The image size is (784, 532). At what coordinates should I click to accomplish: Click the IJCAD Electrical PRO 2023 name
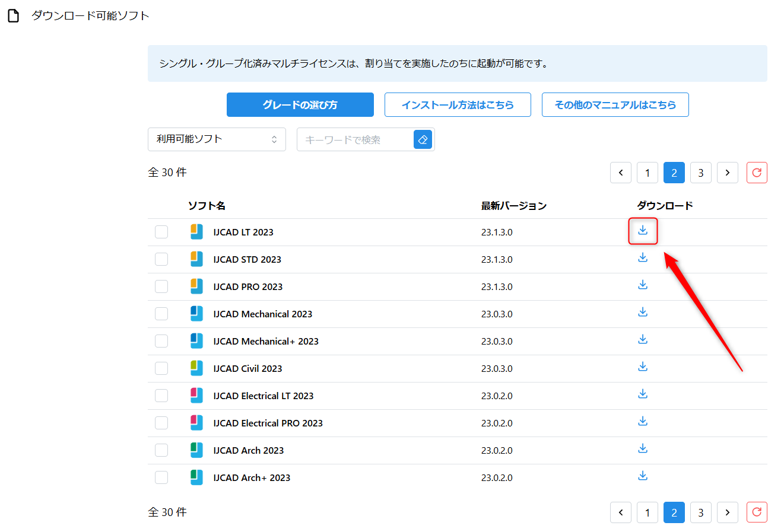click(268, 423)
